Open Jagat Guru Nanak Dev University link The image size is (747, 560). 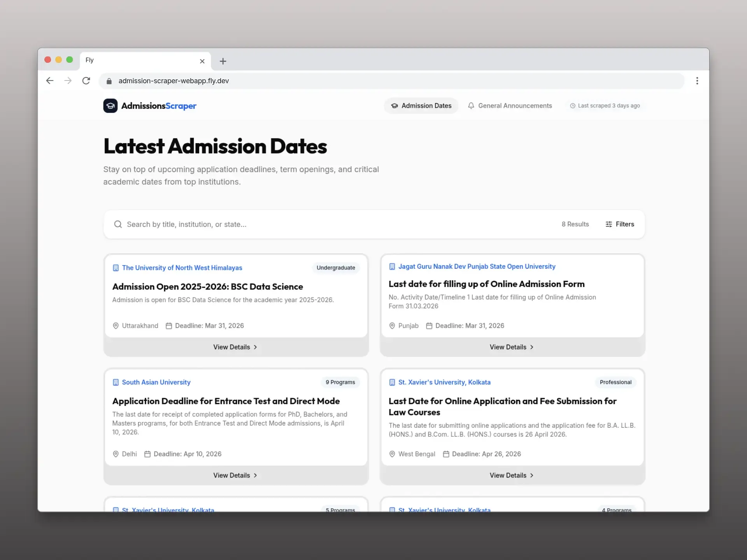click(x=477, y=267)
